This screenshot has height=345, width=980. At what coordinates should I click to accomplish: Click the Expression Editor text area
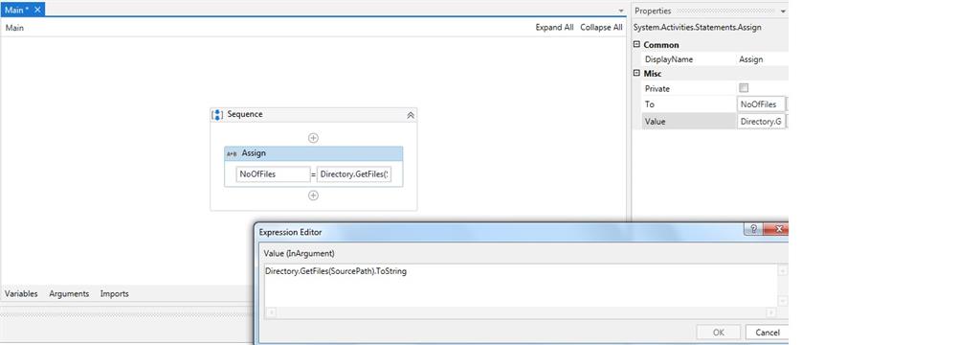coord(521,286)
